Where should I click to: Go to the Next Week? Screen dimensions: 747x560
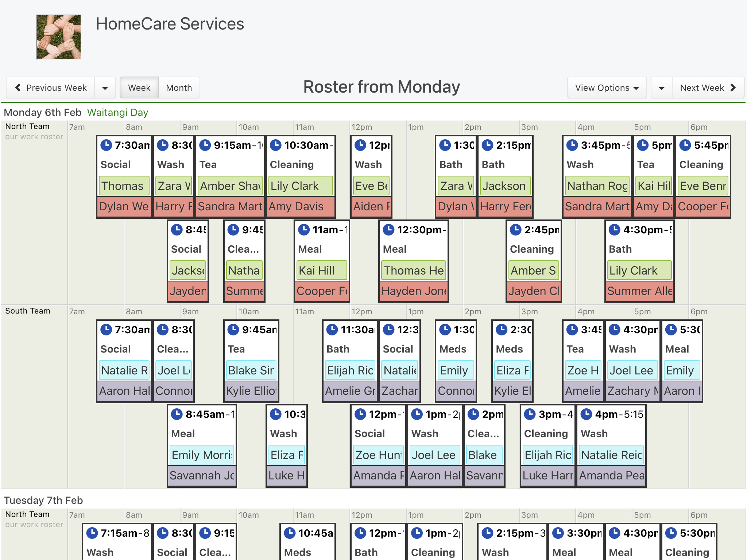[708, 88]
